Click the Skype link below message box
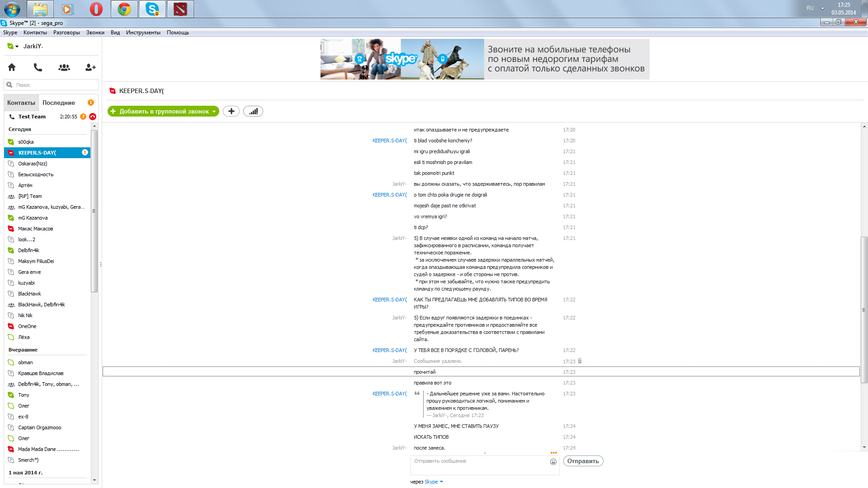Viewport: 868px width, 488px height. click(431, 482)
